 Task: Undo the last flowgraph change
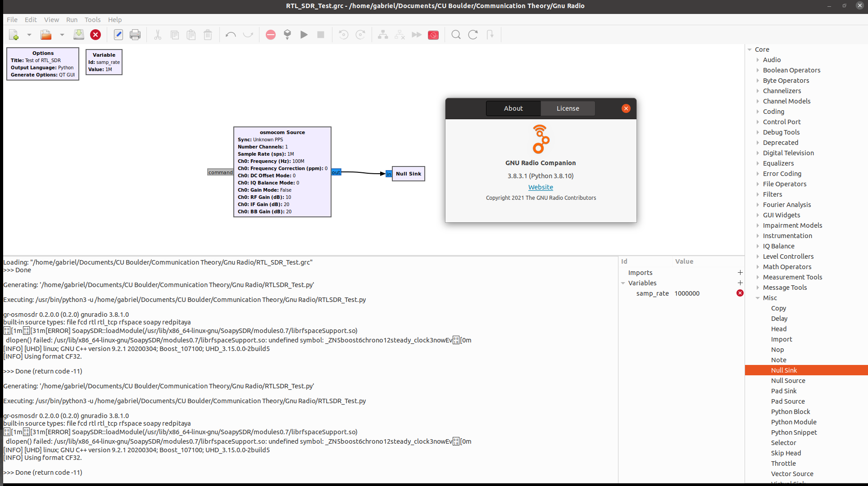[x=230, y=35]
